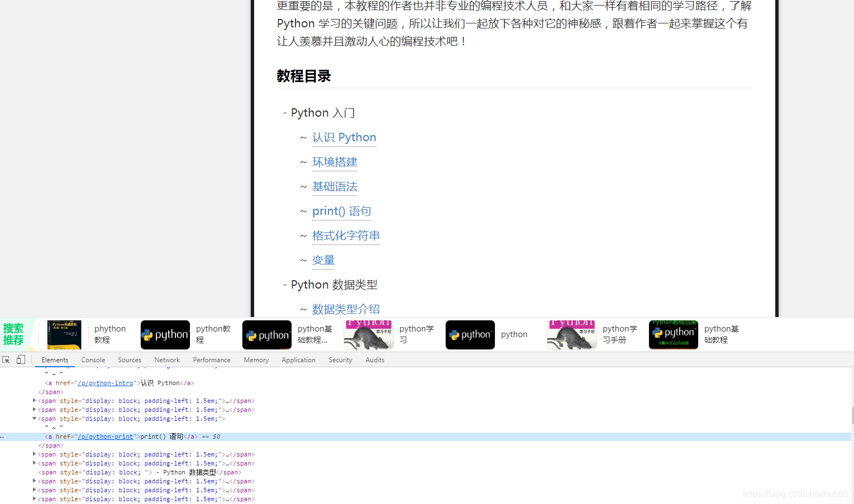The height and width of the screenshot is (504, 854).
Task: Click the 教程目录 heading
Action: (304, 76)
